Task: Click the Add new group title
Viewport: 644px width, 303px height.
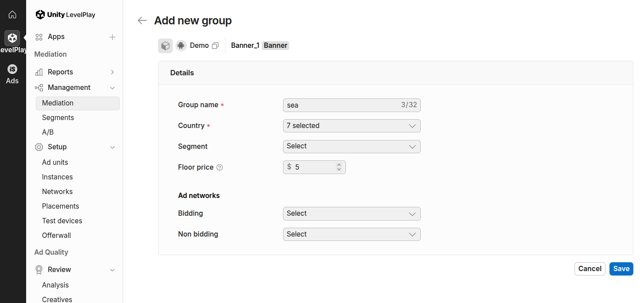Action: 193,21
